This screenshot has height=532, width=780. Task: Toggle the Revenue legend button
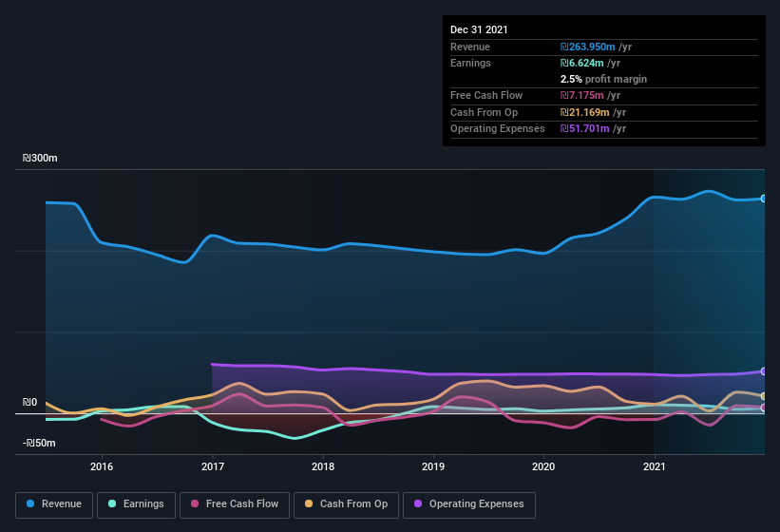pyautogui.click(x=54, y=504)
